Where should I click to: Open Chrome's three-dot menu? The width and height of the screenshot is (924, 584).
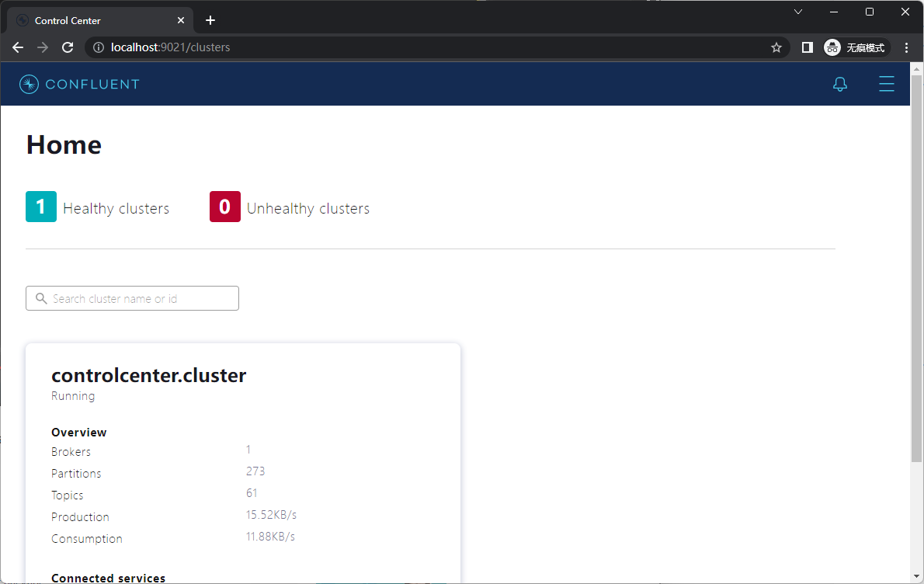point(906,47)
